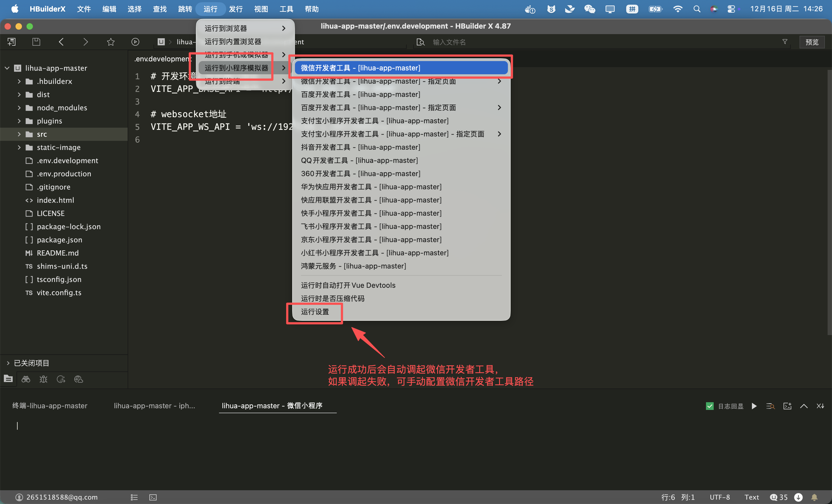Click the binoculars search icon in sidebar footer
This screenshot has height=504, width=832.
pos(26,379)
